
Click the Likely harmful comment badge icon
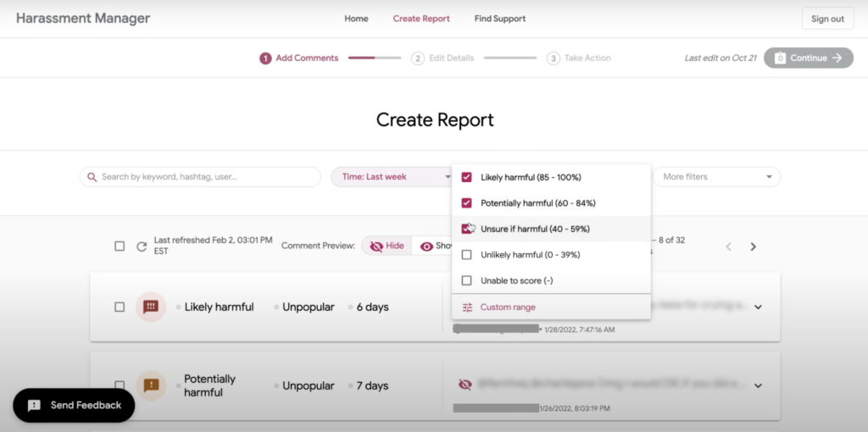(151, 307)
